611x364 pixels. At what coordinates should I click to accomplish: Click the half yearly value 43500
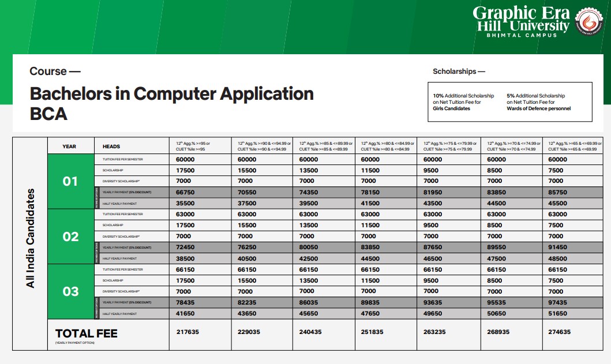(x=433, y=203)
